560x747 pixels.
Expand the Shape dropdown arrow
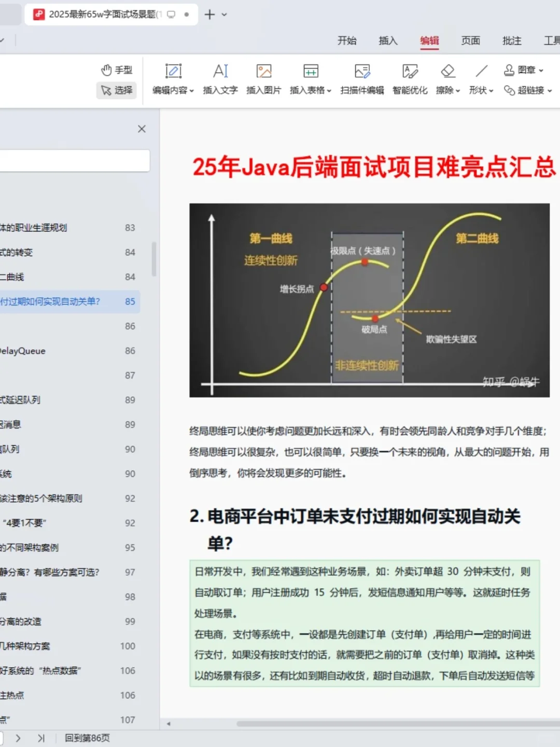pyautogui.click(x=491, y=91)
